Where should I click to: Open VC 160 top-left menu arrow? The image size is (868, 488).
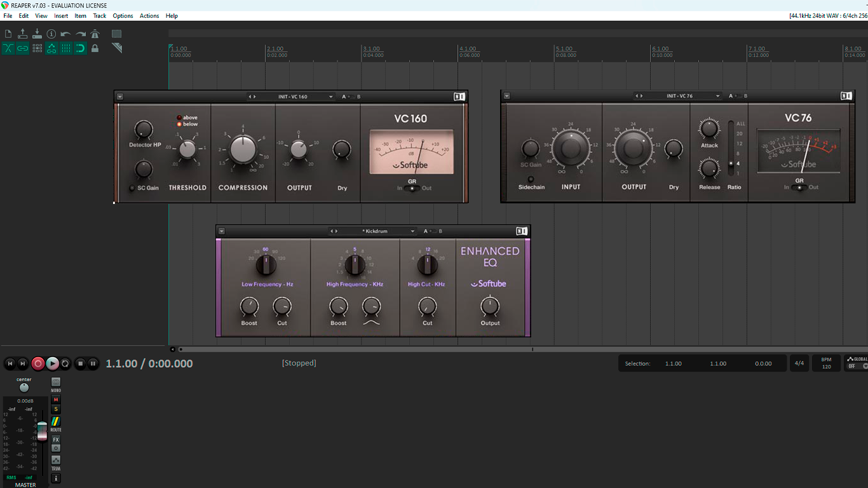(x=120, y=97)
